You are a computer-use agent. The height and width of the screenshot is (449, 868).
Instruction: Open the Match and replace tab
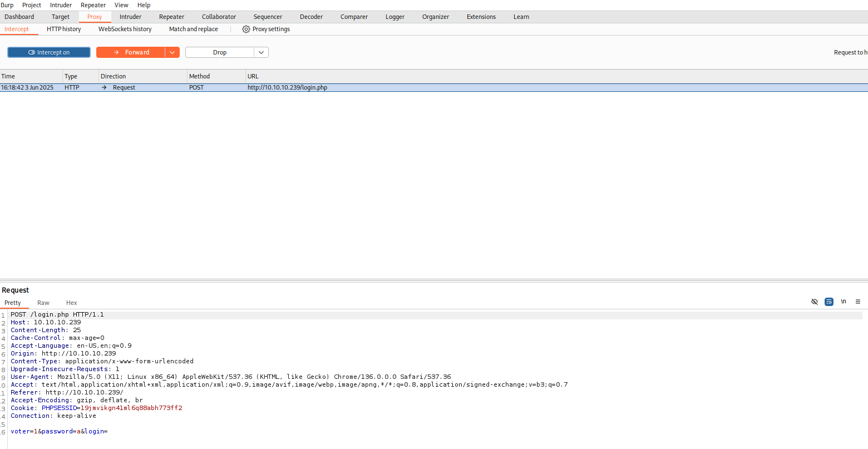coord(193,29)
